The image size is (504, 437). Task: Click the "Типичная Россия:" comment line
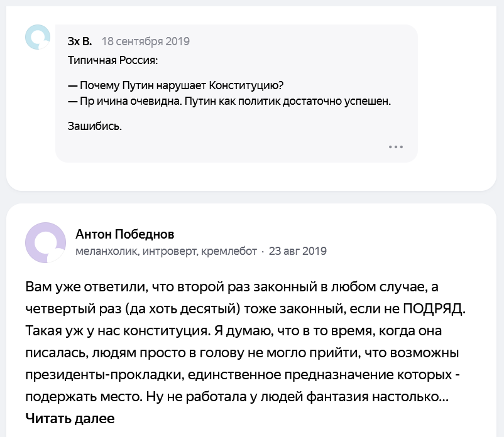(x=112, y=62)
